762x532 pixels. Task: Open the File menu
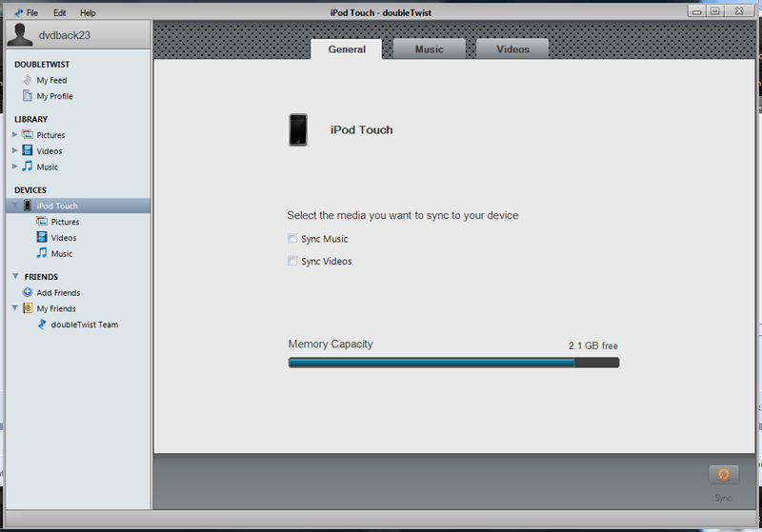[32, 12]
